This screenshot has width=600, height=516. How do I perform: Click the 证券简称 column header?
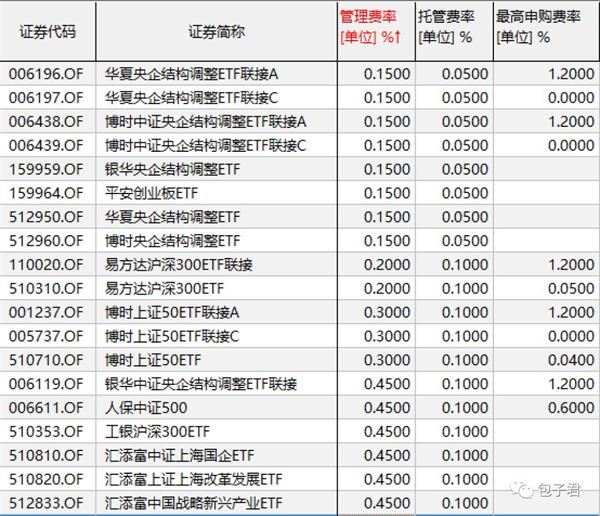click(216, 31)
